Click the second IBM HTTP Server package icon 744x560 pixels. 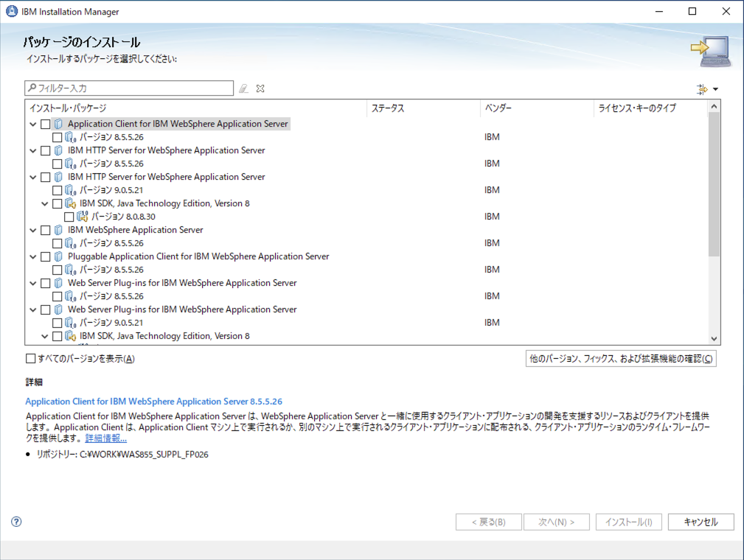click(x=58, y=177)
